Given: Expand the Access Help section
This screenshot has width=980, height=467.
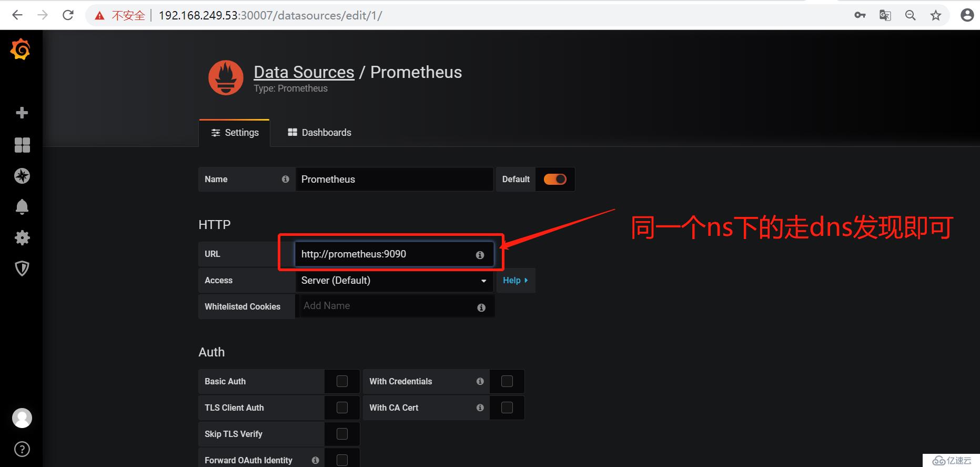Looking at the screenshot, I should pos(516,280).
